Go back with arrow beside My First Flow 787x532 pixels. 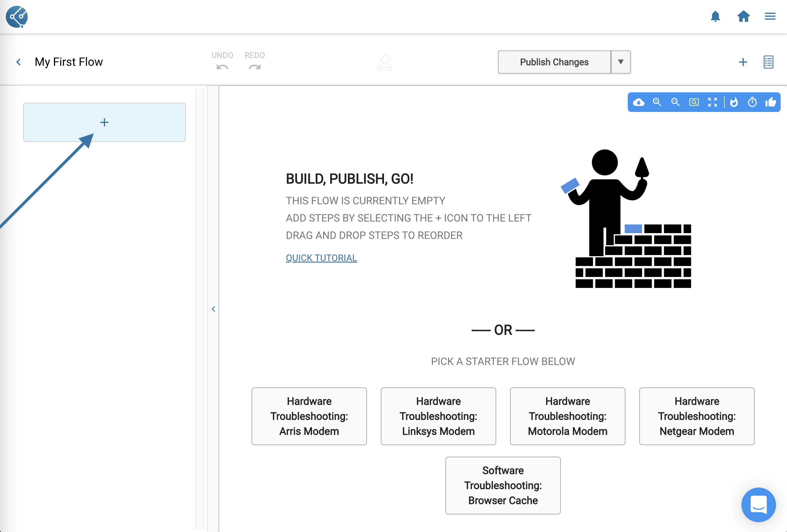pyautogui.click(x=19, y=62)
